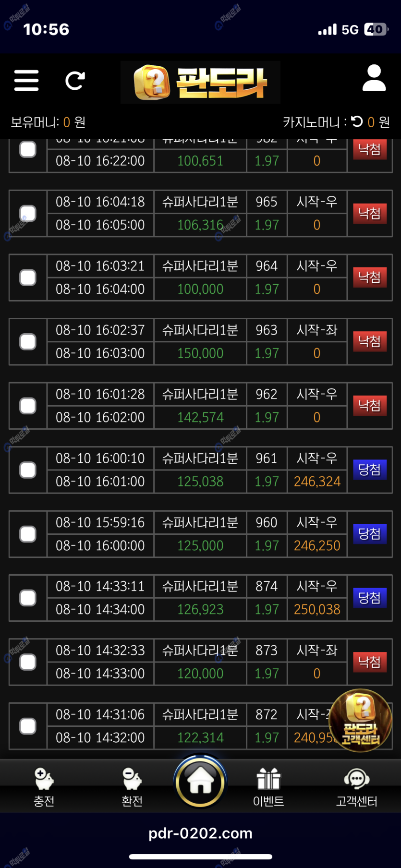Go to the home button
The height and width of the screenshot is (868, 401).
[x=200, y=781]
